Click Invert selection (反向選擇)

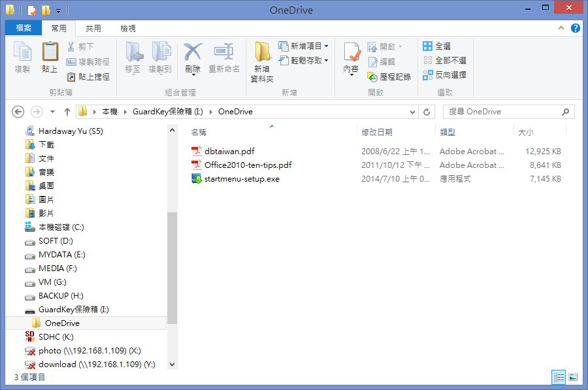click(445, 75)
